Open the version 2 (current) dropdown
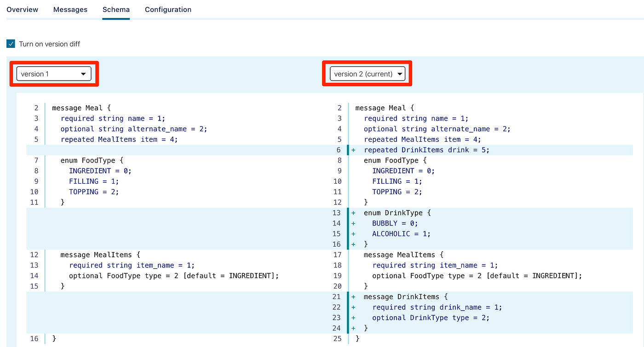644x347 pixels. tap(367, 73)
